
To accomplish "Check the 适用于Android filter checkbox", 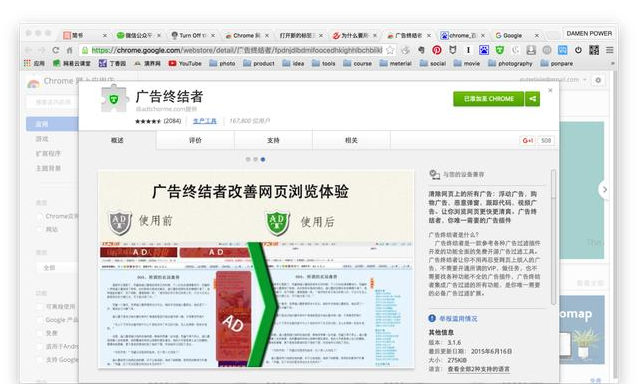I will [x=40, y=346].
